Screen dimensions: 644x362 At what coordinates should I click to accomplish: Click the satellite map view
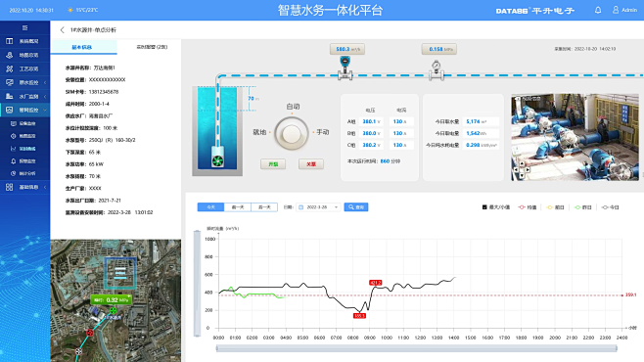click(x=115, y=300)
